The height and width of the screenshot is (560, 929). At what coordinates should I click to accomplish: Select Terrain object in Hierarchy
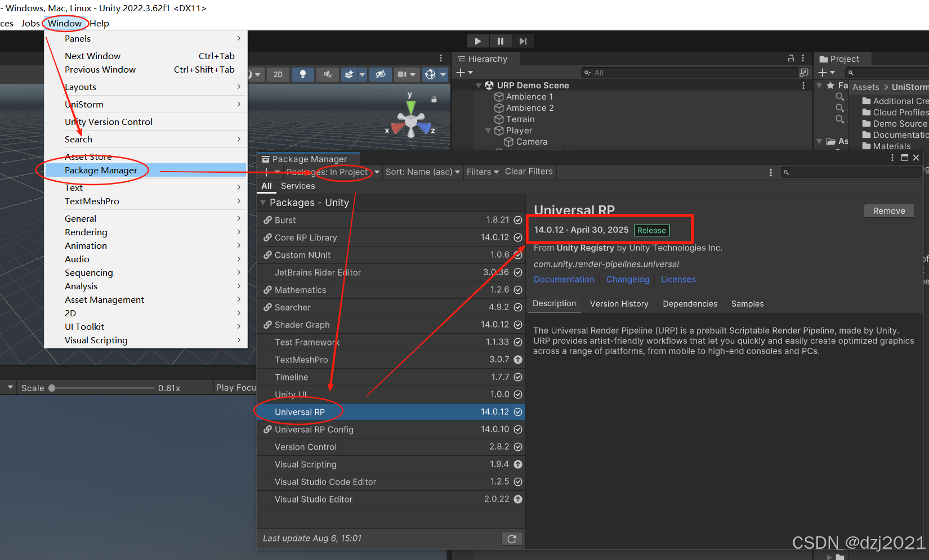point(520,119)
